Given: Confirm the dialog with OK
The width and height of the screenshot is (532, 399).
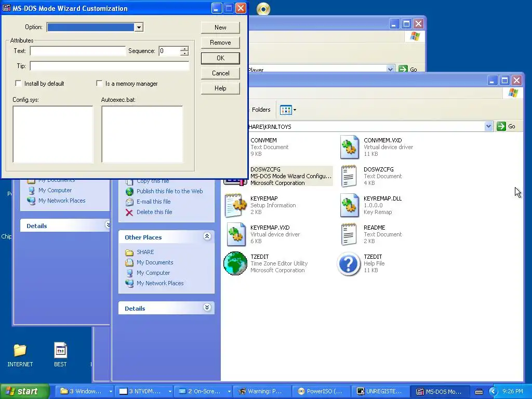Looking at the screenshot, I should (x=220, y=58).
